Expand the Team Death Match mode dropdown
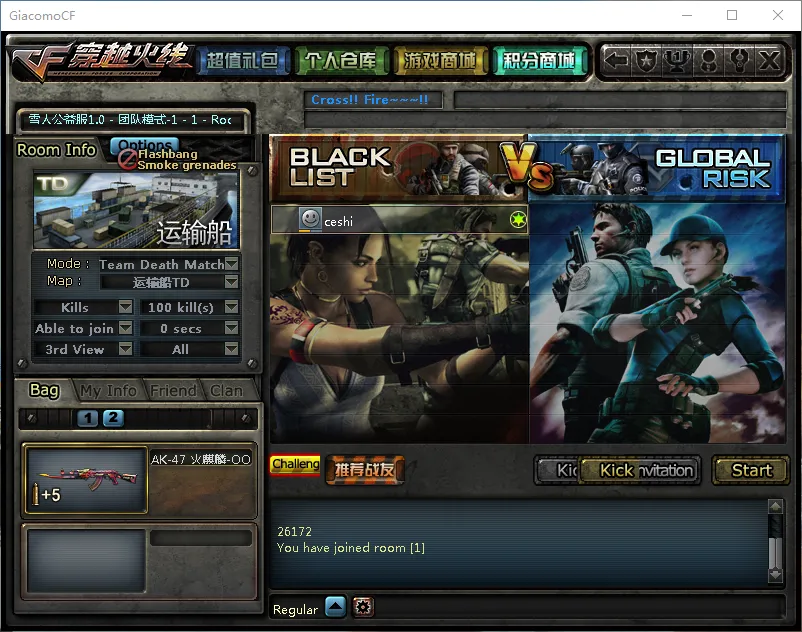 231,264
